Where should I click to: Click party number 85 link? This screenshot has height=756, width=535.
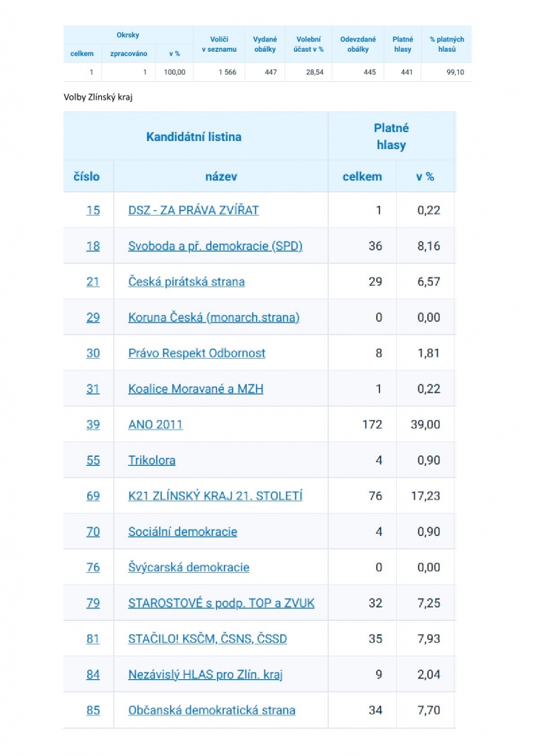93,710
